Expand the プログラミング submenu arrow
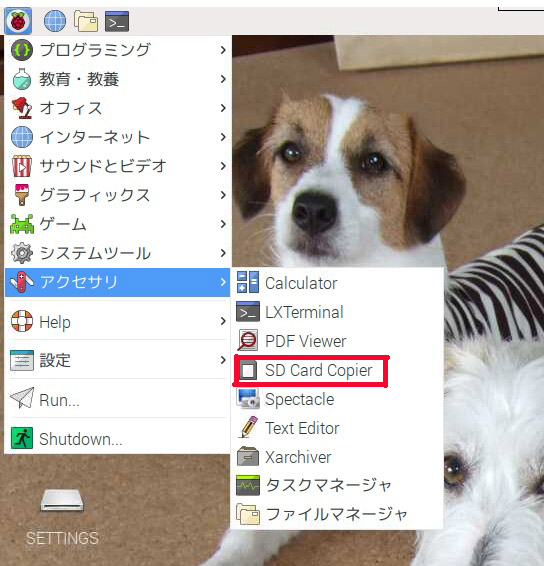 223,50
